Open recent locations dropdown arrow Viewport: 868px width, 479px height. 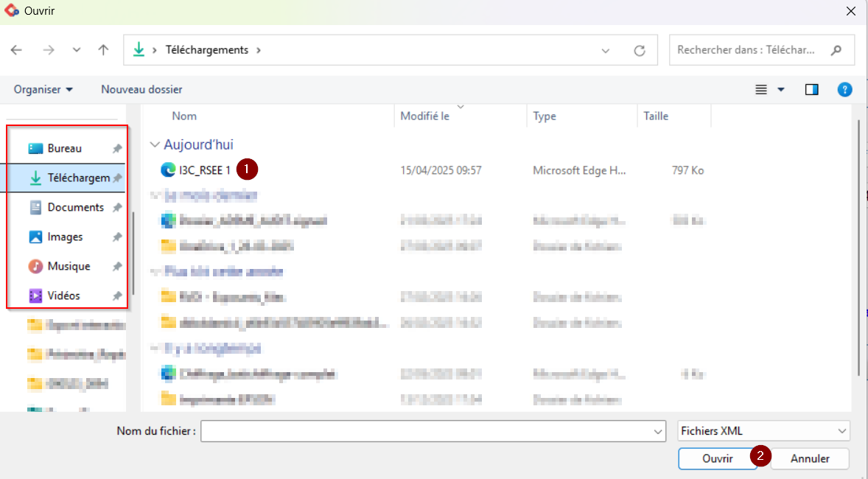click(77, 50)
